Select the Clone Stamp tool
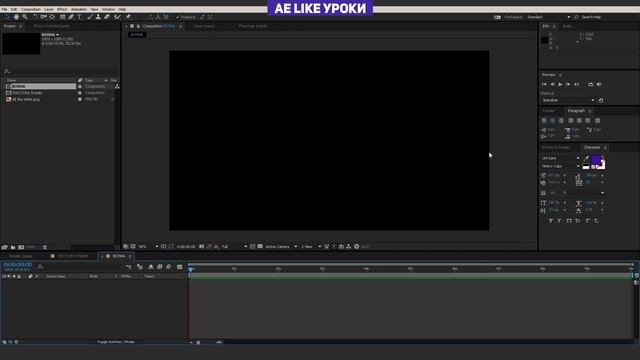The height and width of the screenshot is (360, 640). (x=98, y=17)
